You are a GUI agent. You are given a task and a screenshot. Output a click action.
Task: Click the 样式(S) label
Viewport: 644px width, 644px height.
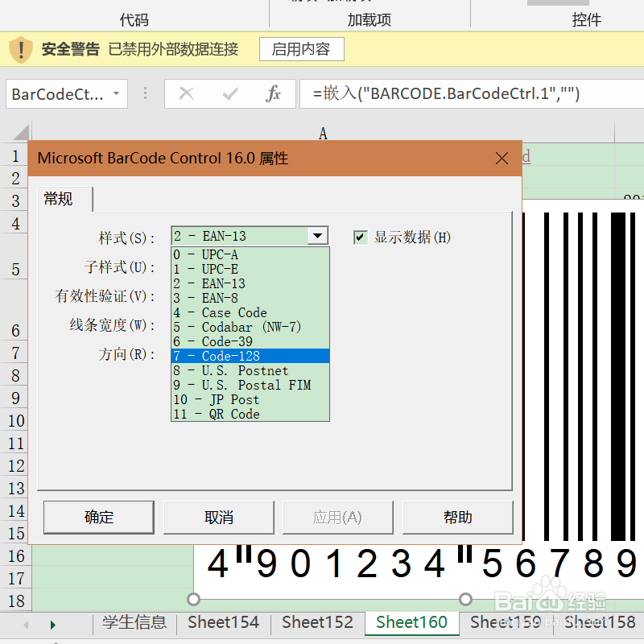tap(126, 237)
